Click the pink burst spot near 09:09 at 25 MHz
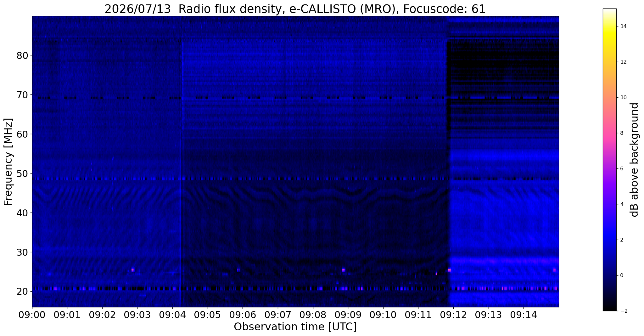Screen dimensions: 644x336 [x=344, y=270]
